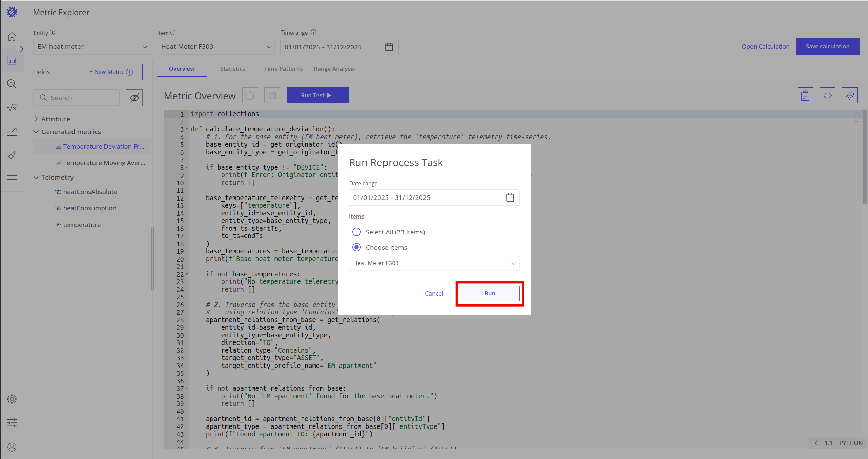Click the clipboard icon in Metric Overview toolbar
The height and width of the screenshot is (459, 868).
[805, 96]
